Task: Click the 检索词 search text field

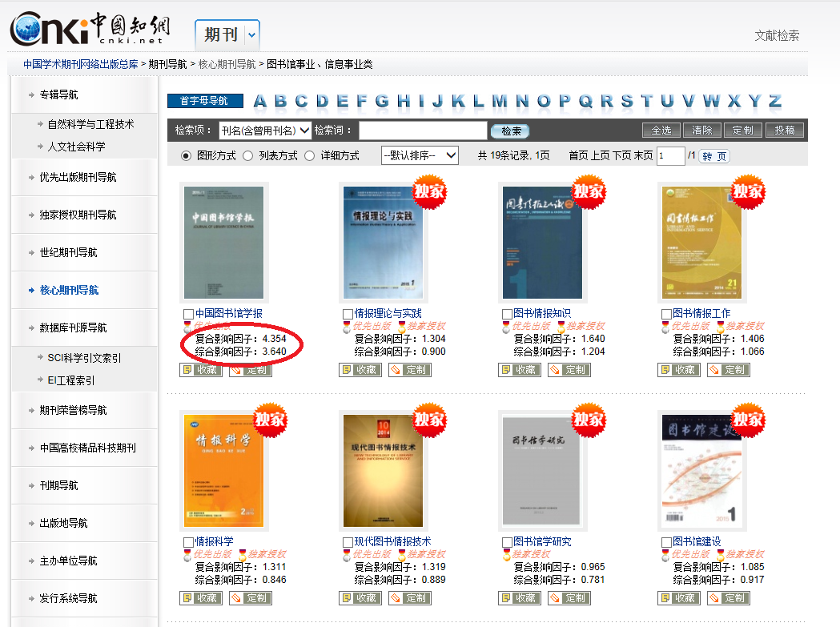Action: (422, 131)
